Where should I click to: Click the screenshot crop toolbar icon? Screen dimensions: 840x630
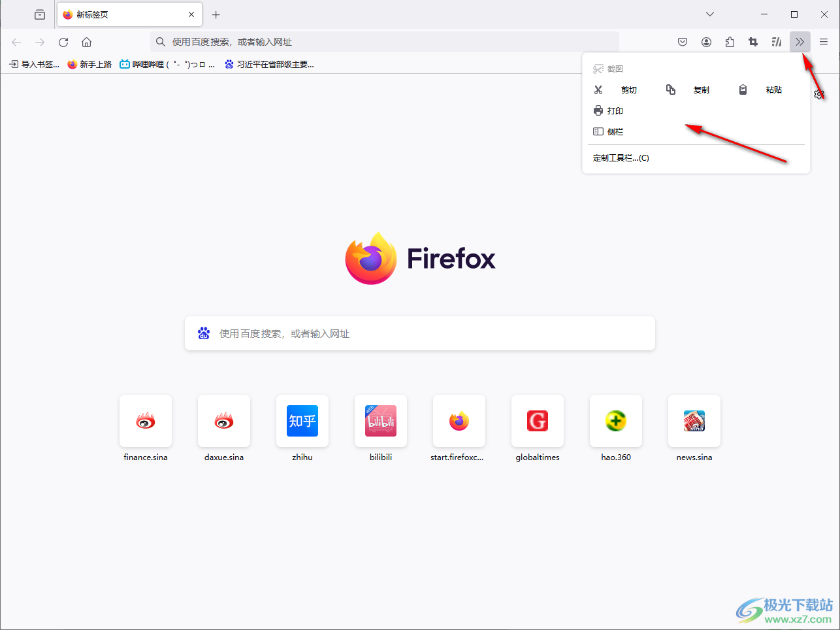tap(753, 42)
